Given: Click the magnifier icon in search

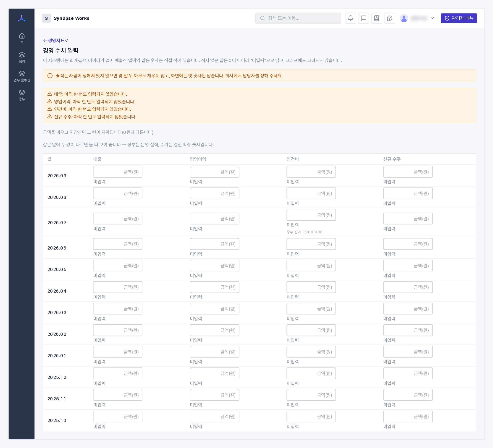Looking at the screenshot, I should coord(262,18).
